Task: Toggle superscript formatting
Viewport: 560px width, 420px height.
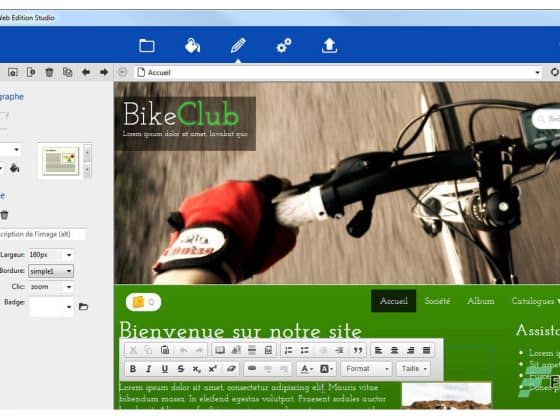Action: [x=213, y=369]
